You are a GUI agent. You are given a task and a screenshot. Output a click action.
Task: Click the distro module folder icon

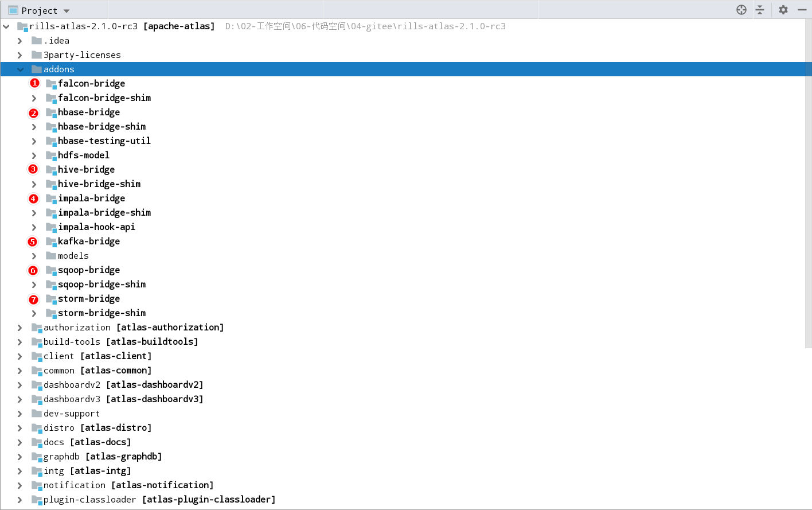coord(37,428)
